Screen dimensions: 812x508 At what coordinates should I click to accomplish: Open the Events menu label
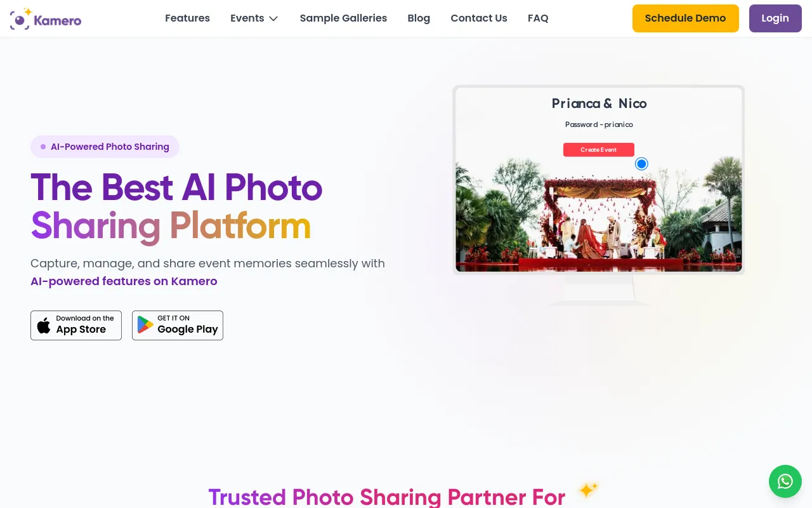[247, 18]
